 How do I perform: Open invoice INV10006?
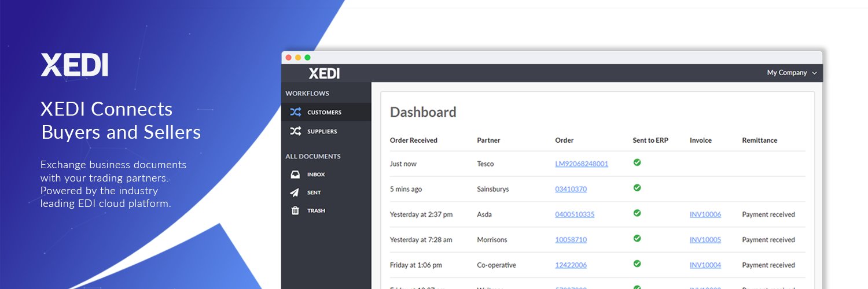coord(705,214)
